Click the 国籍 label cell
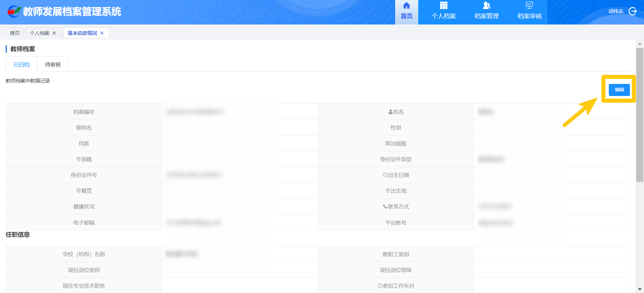 click(84, 159)
